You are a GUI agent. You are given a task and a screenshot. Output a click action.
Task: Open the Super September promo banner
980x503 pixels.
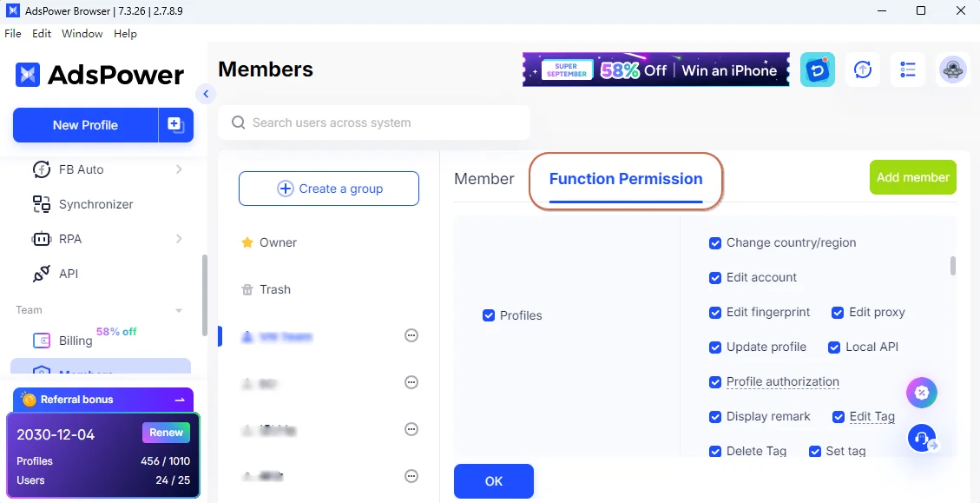click(x=656, y=69)
